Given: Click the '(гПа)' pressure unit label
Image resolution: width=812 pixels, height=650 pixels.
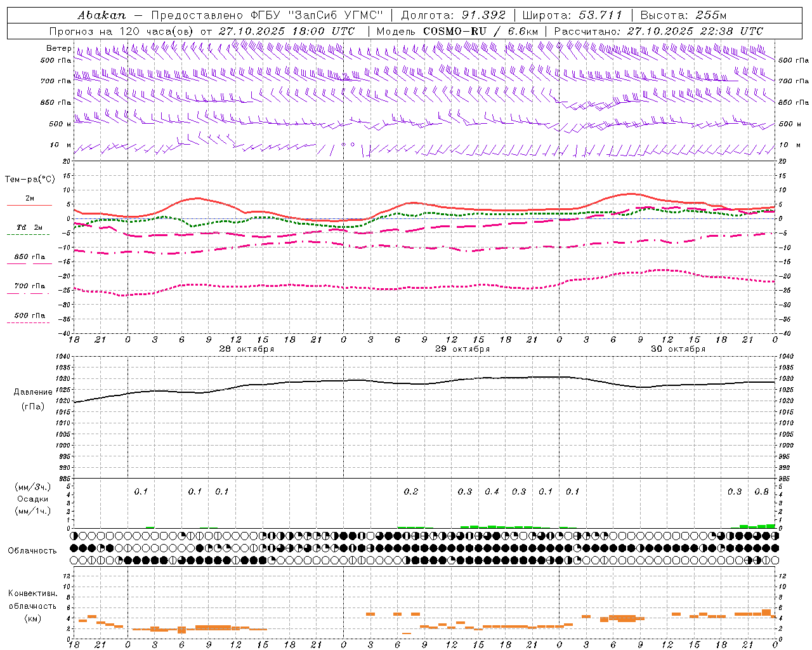Looking at the screenshot, I should (32, 407).
